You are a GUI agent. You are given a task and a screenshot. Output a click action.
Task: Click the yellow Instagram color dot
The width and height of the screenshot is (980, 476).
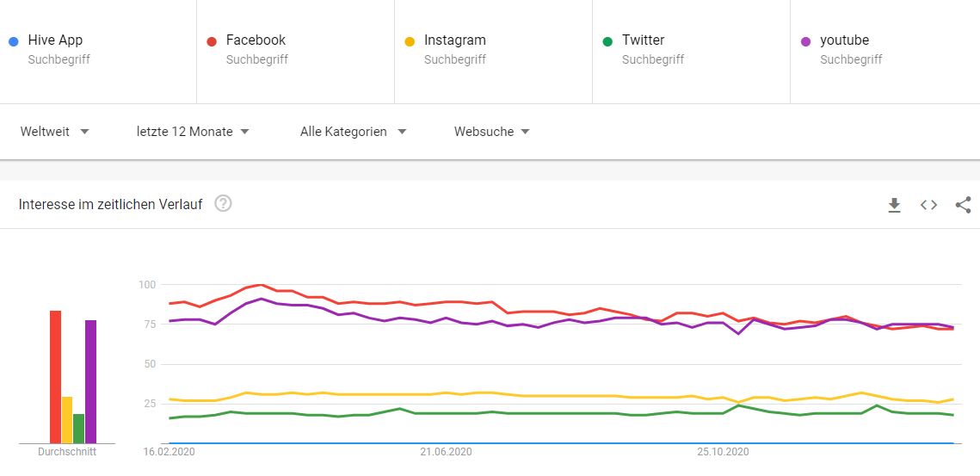coord(410,41)
